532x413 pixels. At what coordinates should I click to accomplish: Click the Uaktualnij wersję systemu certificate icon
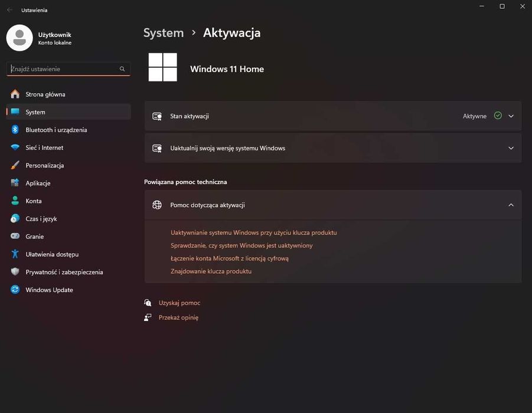[157, 148]
